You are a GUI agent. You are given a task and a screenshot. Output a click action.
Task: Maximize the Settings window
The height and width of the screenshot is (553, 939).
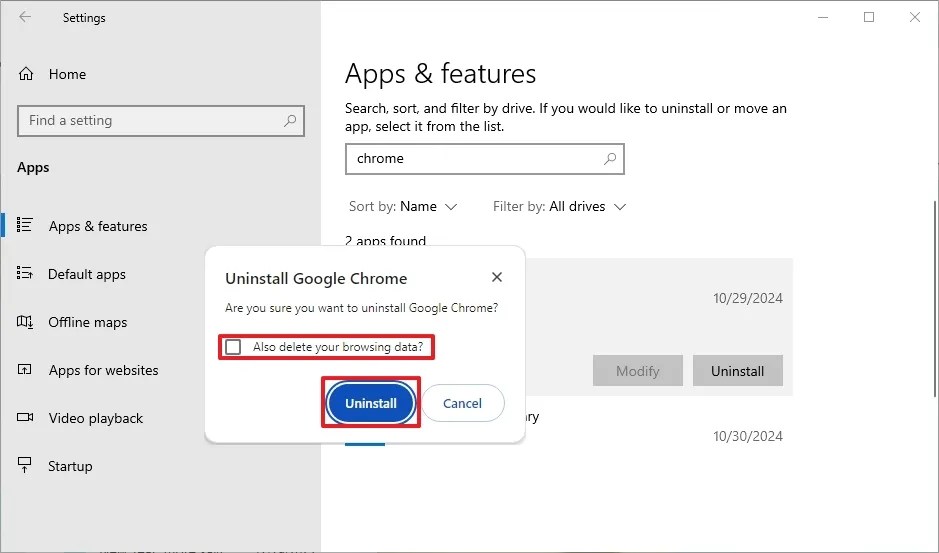[869, 17]
